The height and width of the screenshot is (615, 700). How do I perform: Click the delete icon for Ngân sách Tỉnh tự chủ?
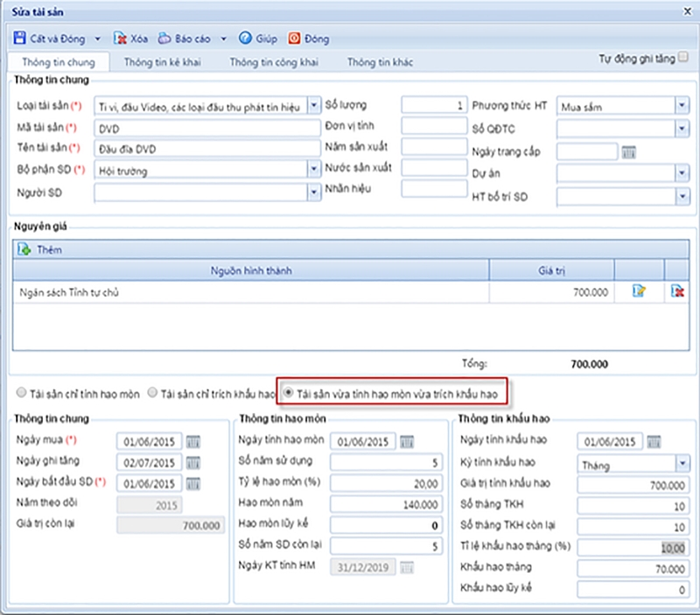[676, 291]
